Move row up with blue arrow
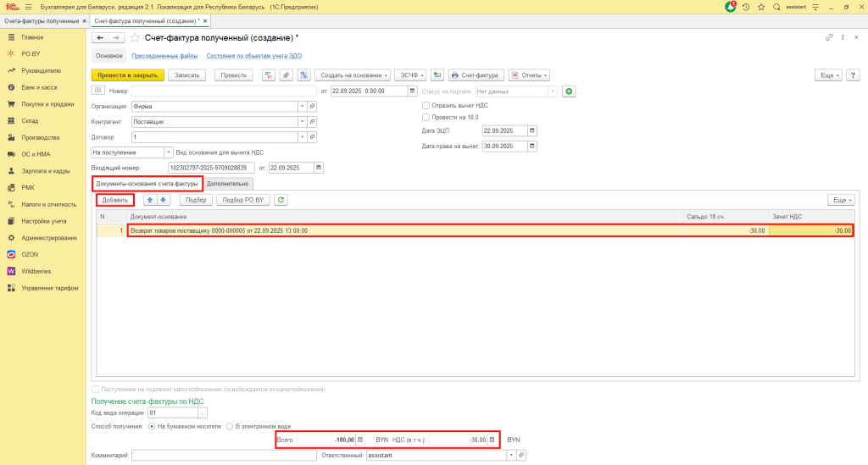The height and width of the screenshot is (465, 868). (x=151, y=200)
